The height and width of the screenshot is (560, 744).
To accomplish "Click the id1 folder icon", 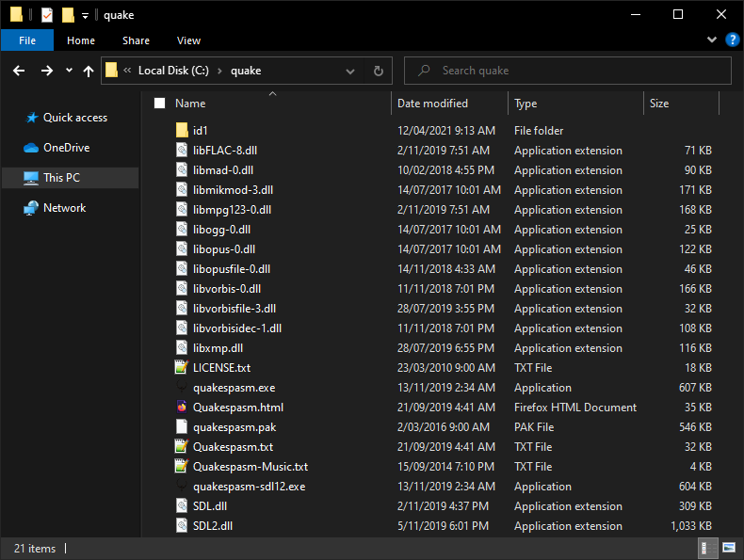I will point(182,131).
